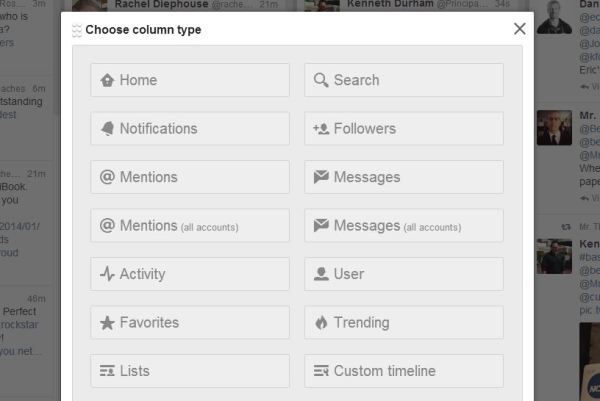Click the Lists icon
The image size is (600, 401).
(x=107, y=371)
